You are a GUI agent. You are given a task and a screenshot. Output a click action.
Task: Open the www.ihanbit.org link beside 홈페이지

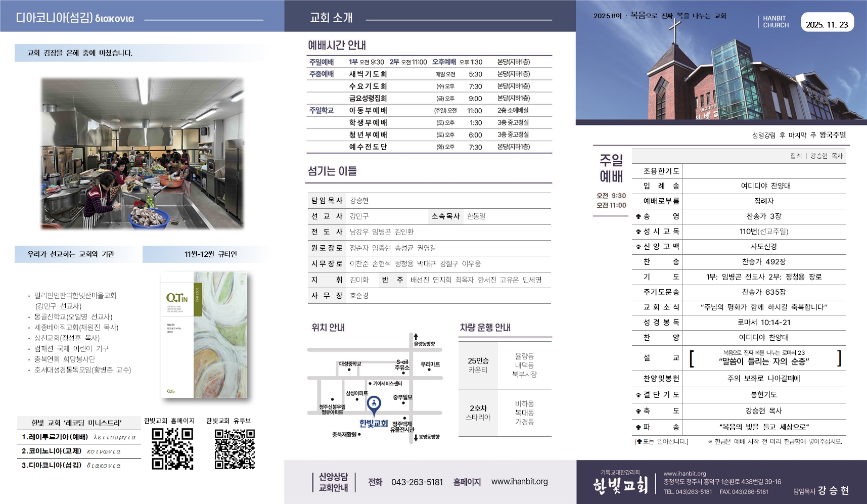pyautogui.click(x=519, y=482)
